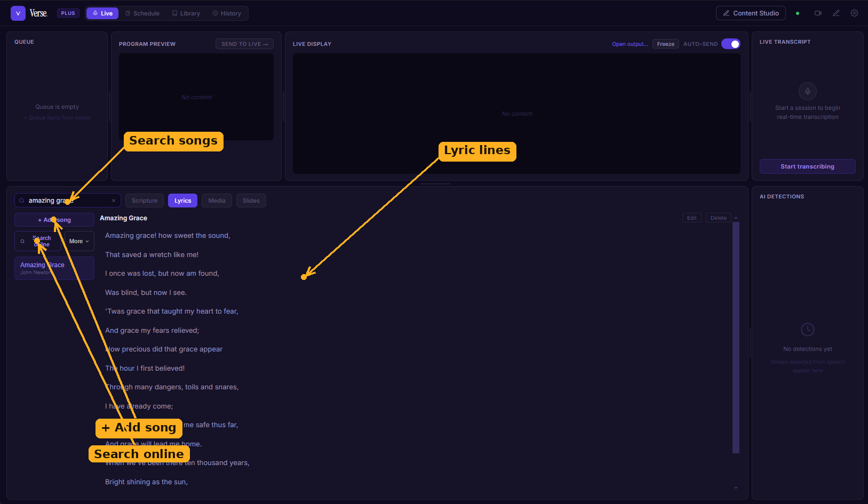Select lyric ''Twas grace that taught my heart to fear,'
The height and width of the screenshot is (504, 868).
(171, 311)
